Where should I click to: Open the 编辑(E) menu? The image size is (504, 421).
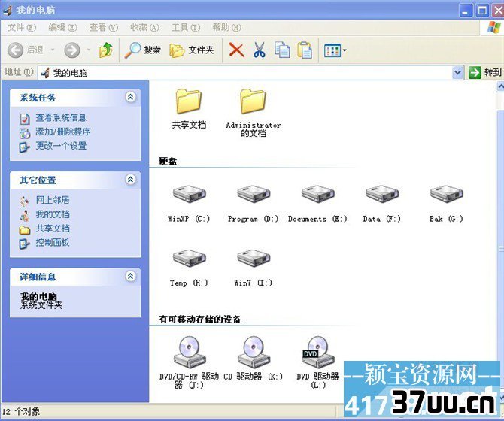[x=62, y=28]
